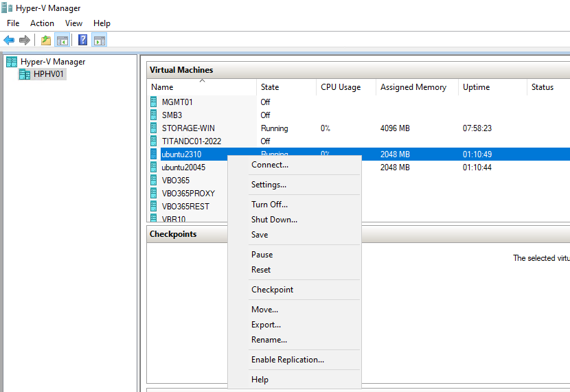Select Turn Off... in context menu
Image resolution: width=570 pixels, height=392 pixels.
(x=295, y=205)
